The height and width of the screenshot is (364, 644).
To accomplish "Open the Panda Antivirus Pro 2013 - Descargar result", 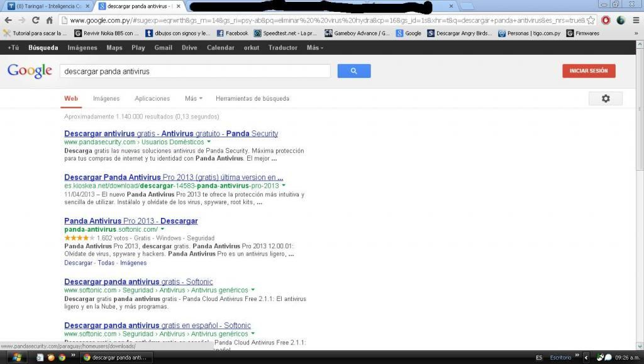I will point(131,221).
